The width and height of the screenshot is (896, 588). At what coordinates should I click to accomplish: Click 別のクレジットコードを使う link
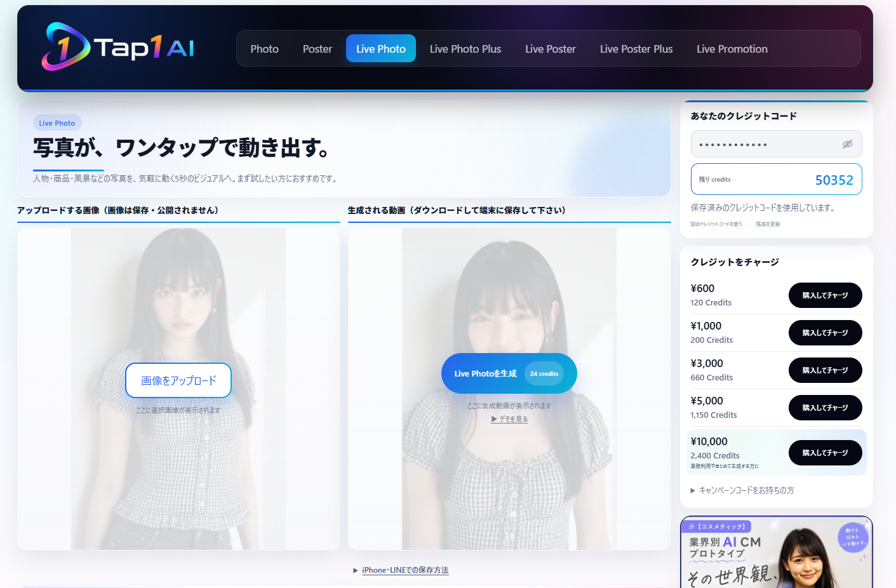(x=716, y=224)
